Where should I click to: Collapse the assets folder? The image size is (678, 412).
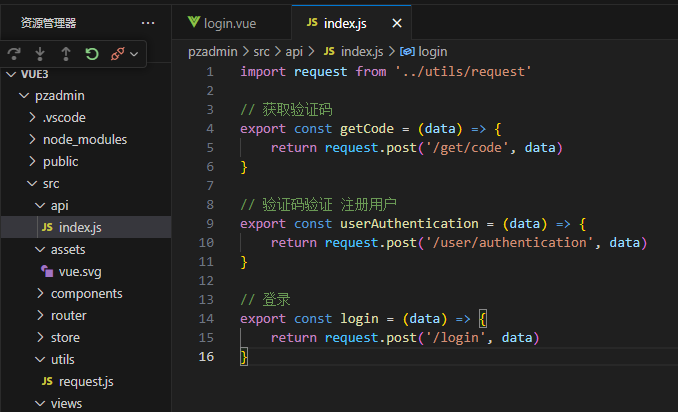40,250
